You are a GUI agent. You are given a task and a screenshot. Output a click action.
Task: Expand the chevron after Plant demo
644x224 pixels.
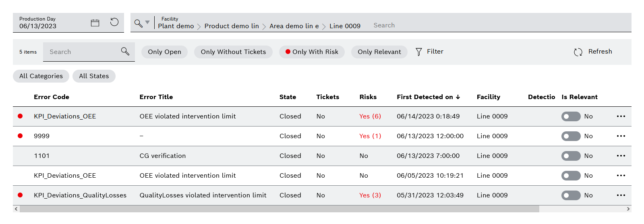point(199,27)
